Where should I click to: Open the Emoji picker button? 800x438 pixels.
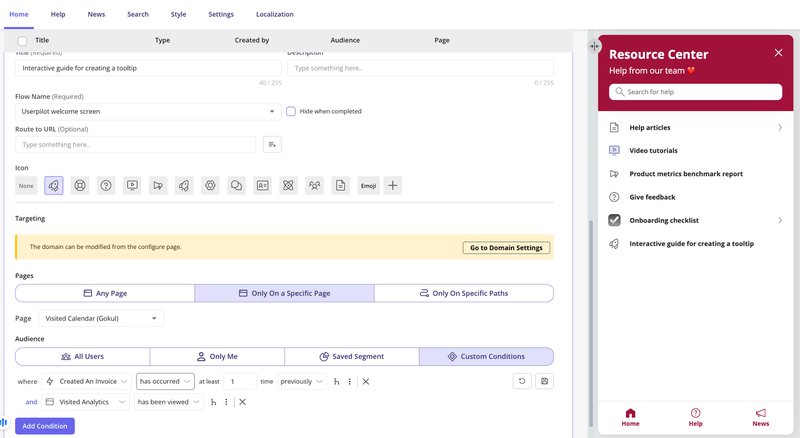pos(368,186)
